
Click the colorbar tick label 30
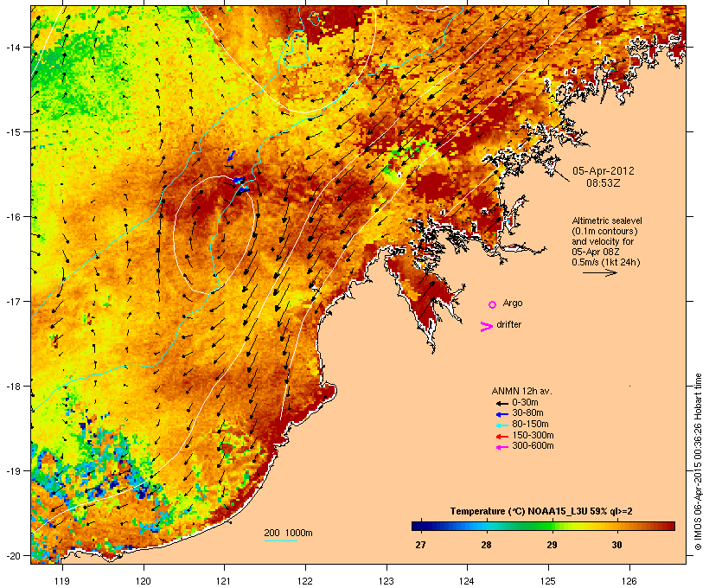click(x=616, y=545)
